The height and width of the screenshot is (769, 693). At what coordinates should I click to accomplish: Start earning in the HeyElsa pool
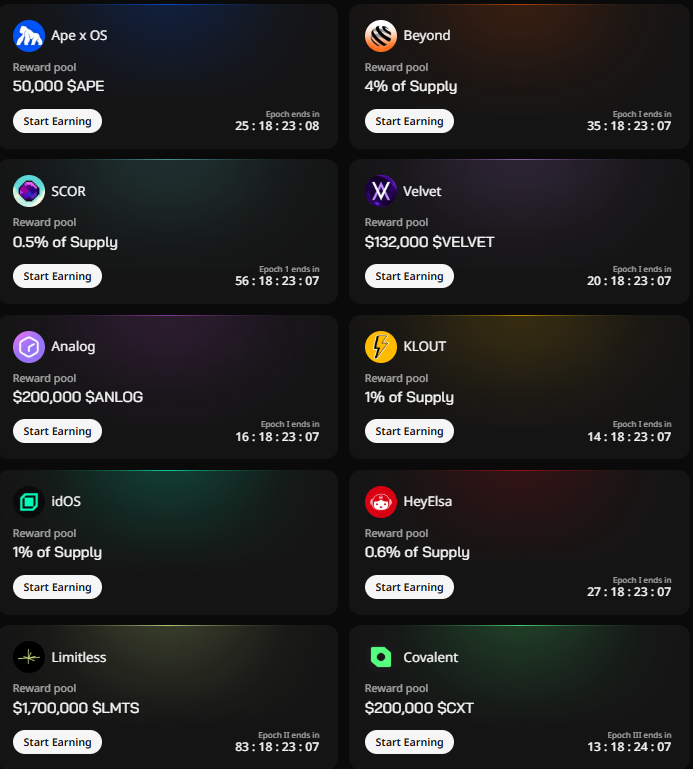(x=409, y=587)
